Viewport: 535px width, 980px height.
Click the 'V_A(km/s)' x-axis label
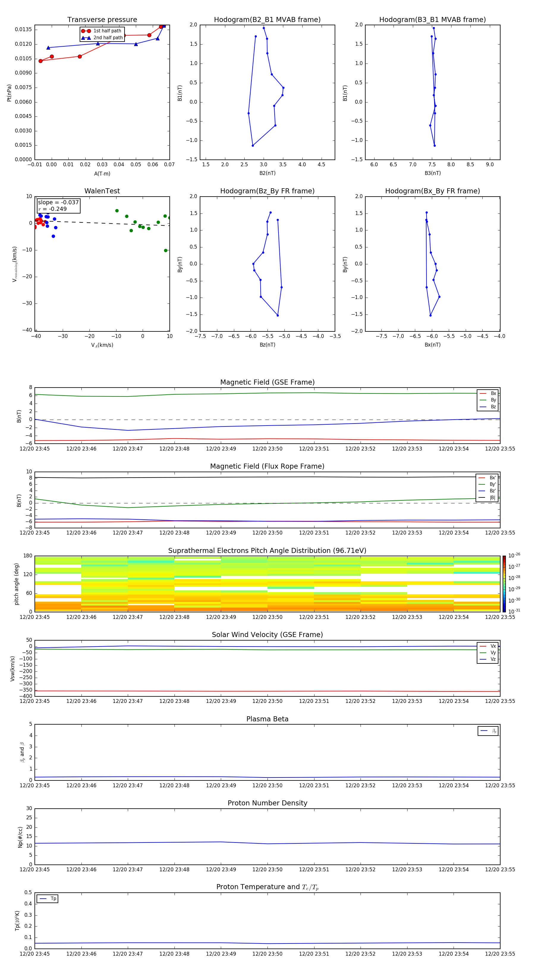102,345
